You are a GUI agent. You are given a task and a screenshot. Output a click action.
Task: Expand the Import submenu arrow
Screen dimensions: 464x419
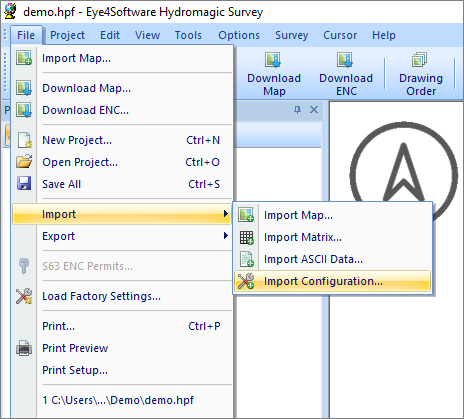click(x=226, y=214)
